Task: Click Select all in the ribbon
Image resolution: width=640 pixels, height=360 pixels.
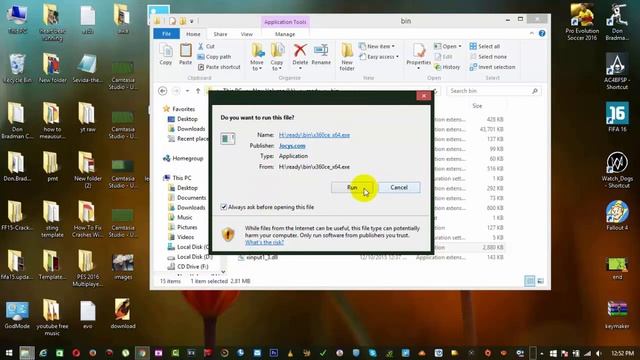Action: pyautogui.click(x=485, y=47)
